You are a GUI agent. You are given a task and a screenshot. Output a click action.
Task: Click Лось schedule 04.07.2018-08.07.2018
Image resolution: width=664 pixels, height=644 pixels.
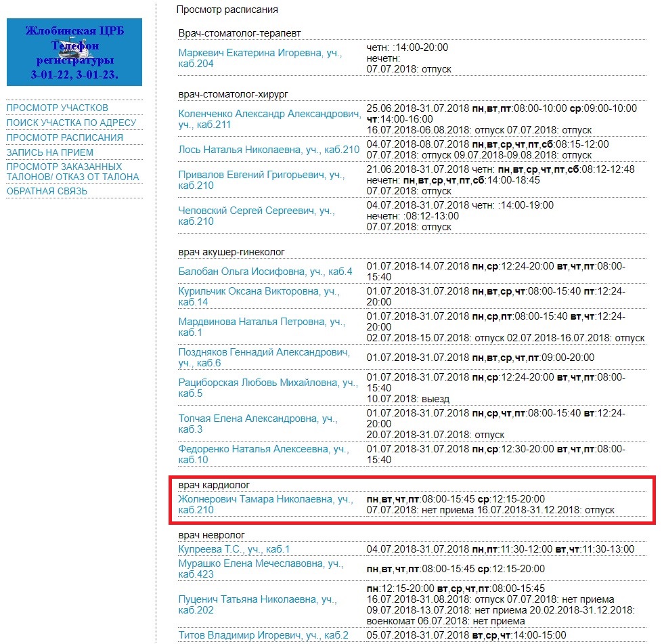point(418,144)
